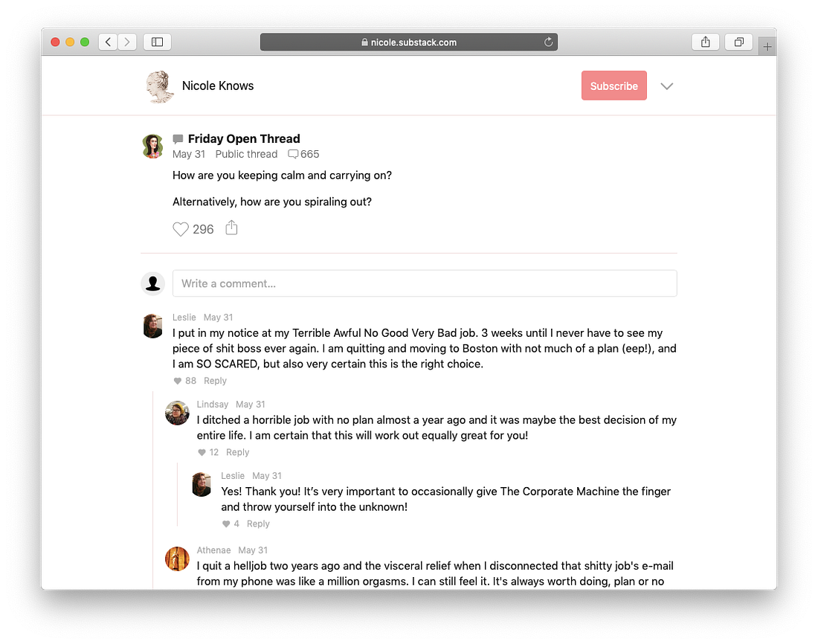Subscribe to Nicole Knows
818x644 pixels.
tap(614, 86)
